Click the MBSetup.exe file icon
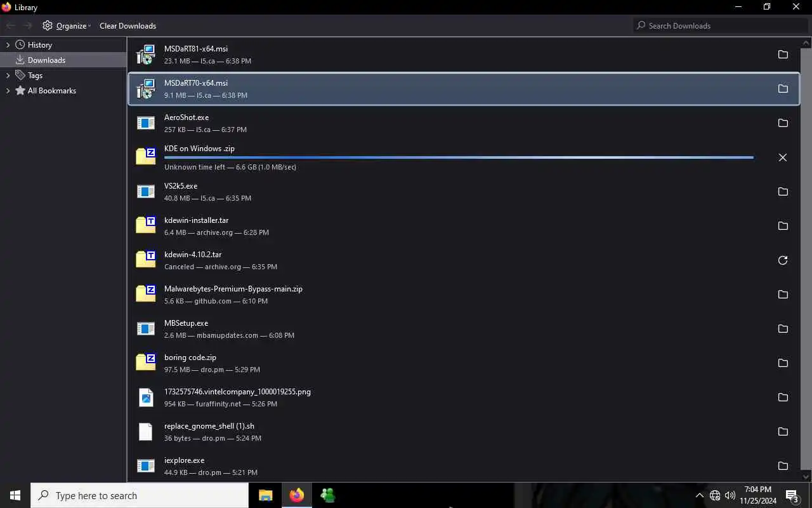Viewport: 812px width, 508px height. point(146,329)
